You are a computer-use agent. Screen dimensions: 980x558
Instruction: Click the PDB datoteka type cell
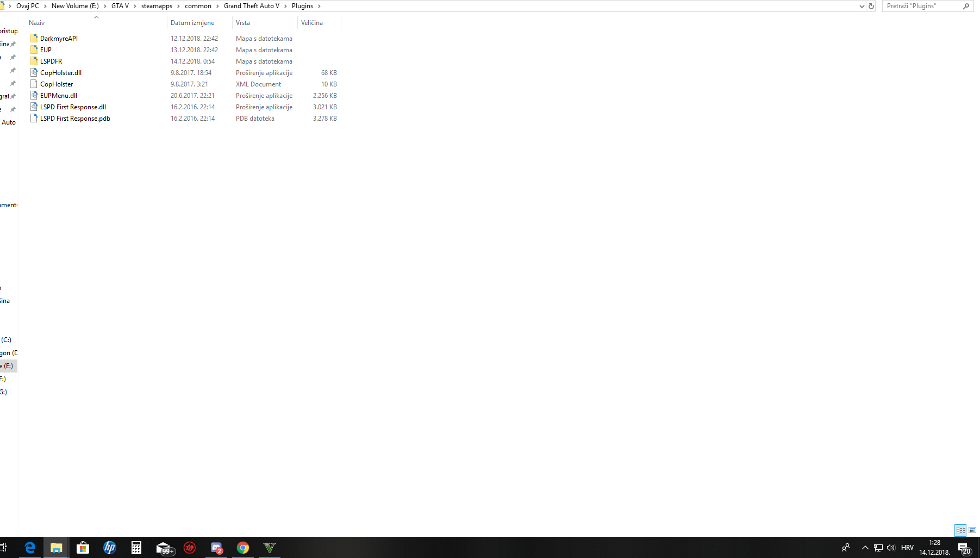[255, 119]
